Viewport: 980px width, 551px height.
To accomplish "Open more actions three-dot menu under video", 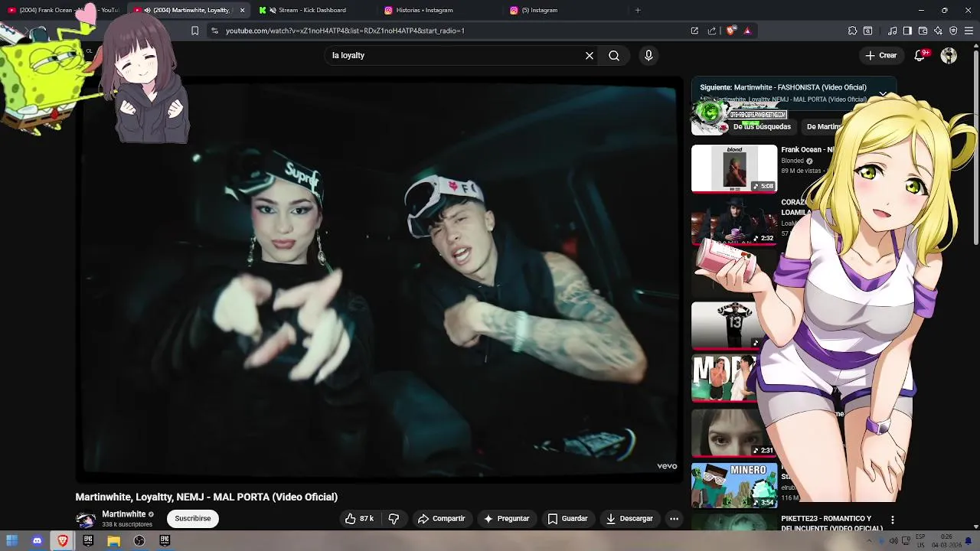I will coord(674,518).
